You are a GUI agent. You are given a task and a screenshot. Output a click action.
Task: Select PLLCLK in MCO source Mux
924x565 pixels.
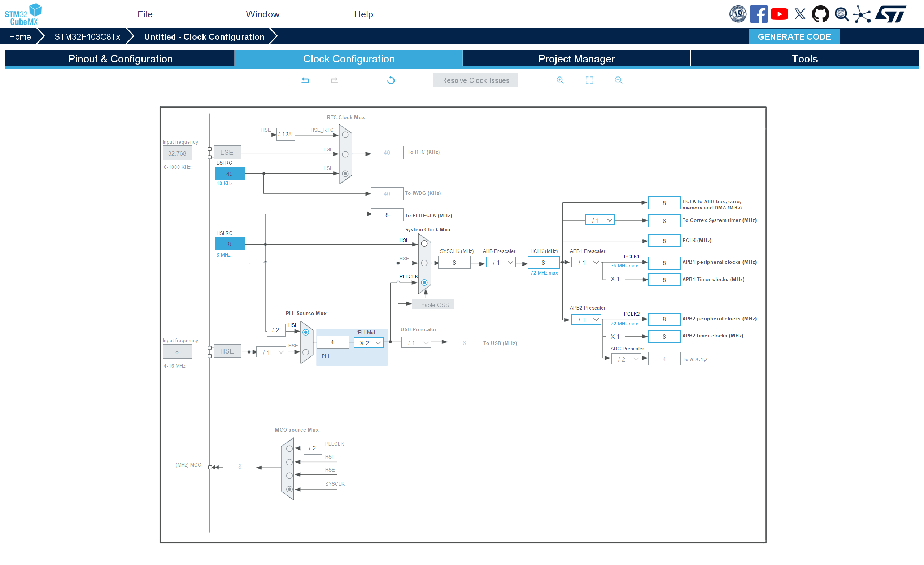(x=289, y=449)
